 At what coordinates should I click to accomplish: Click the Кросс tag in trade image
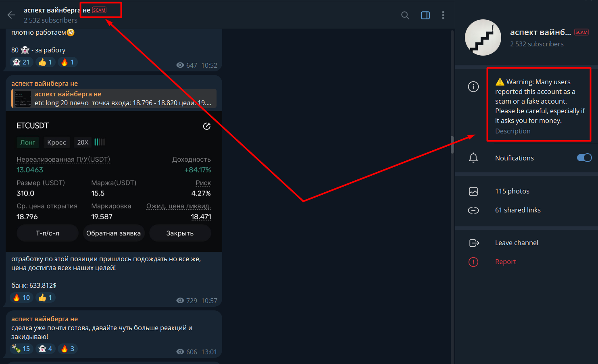56,142
